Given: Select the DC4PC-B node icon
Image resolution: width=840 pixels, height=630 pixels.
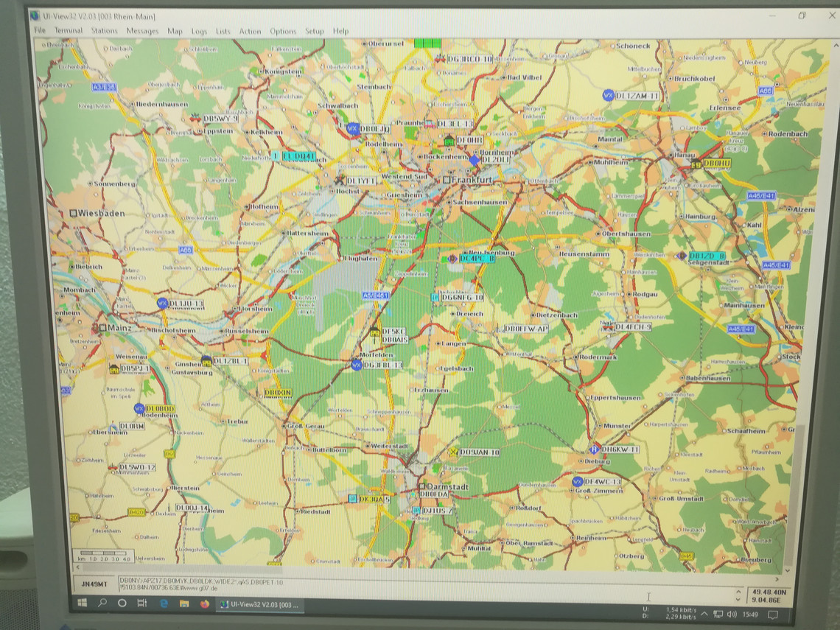Looking at the screenshot, I should (452, 259).
